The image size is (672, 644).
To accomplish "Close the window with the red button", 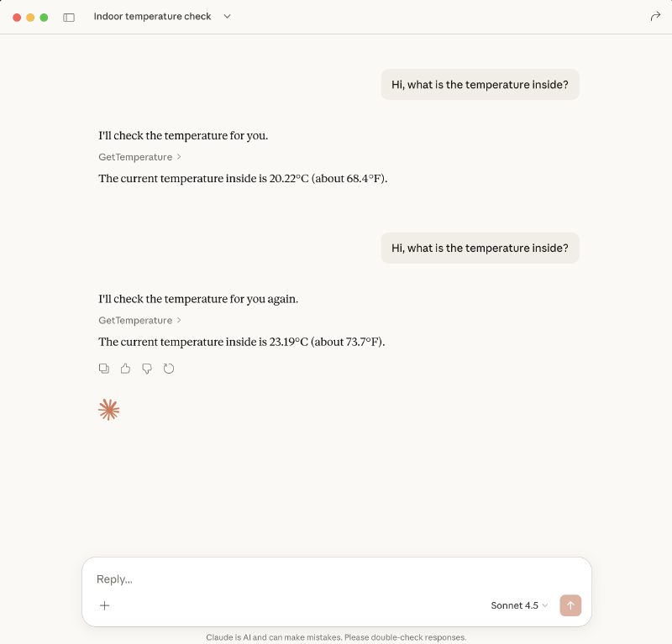I will pyautogui.click(x=17, y=17).
